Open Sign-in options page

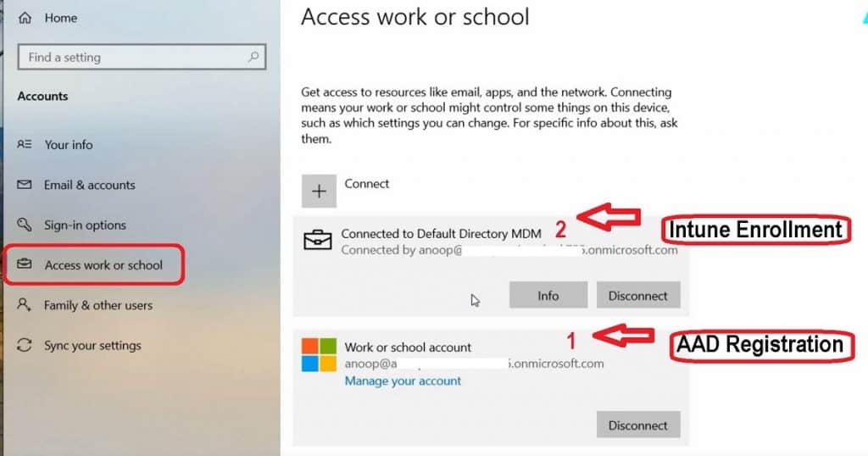click(x=86, y=225)
